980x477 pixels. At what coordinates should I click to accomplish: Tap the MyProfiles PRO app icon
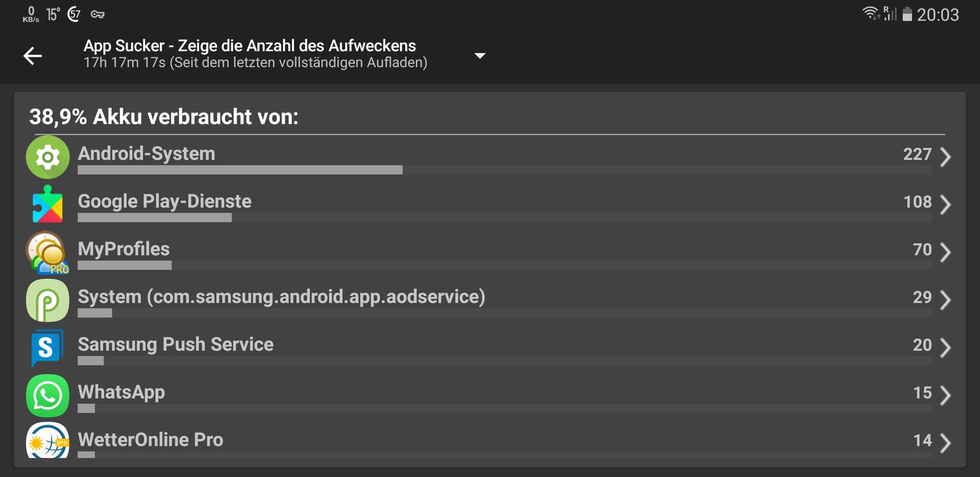[x=47, y=252]
